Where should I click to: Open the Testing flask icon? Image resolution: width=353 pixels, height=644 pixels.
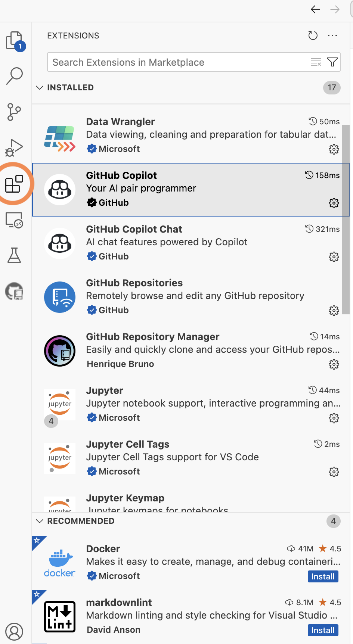click(14, 255)
